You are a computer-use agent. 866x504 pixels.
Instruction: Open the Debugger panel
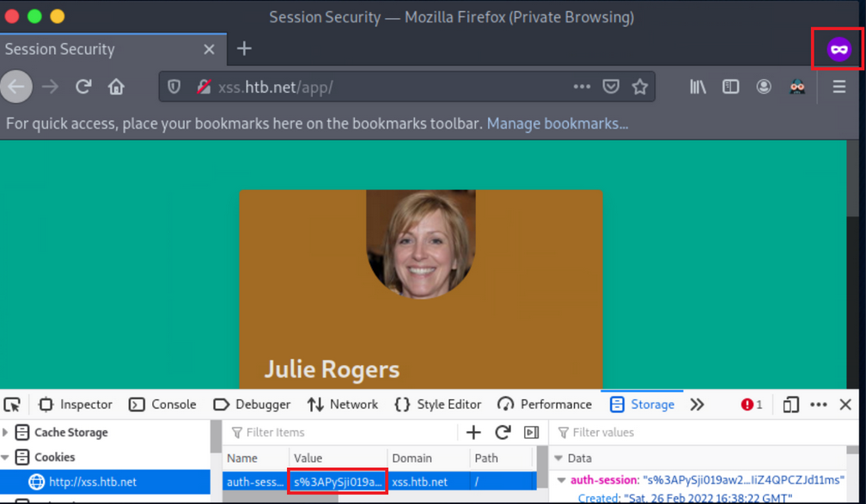252,404
